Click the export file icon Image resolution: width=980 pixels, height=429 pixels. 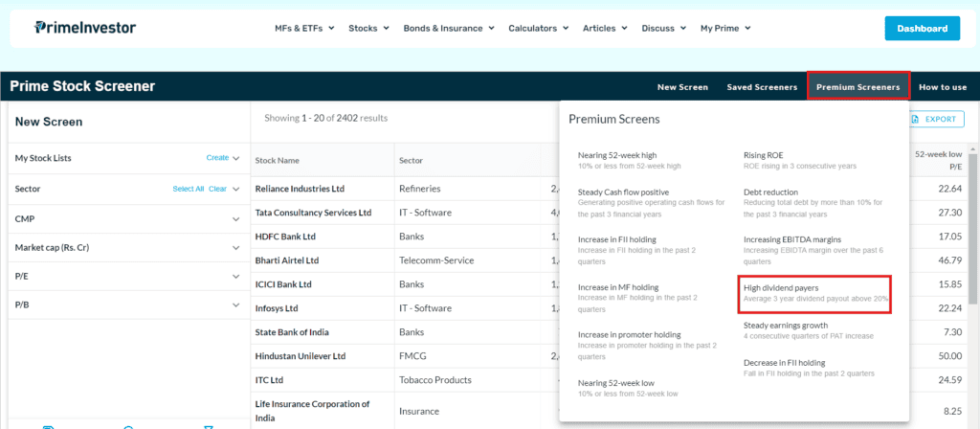tap(915, 120)
